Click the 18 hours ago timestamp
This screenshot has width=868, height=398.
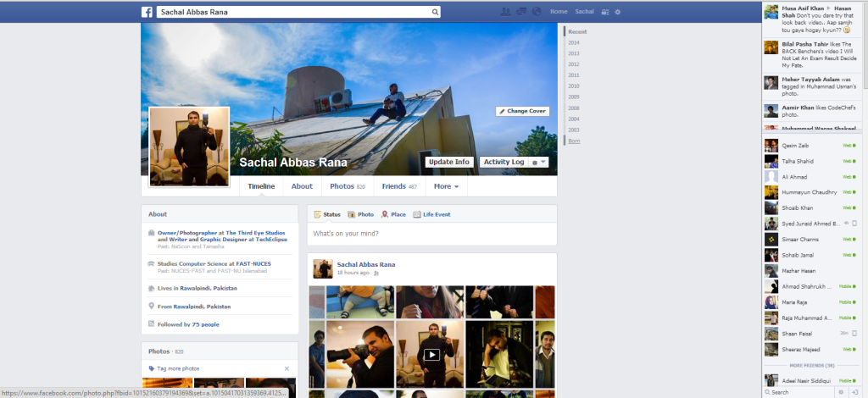353,273
